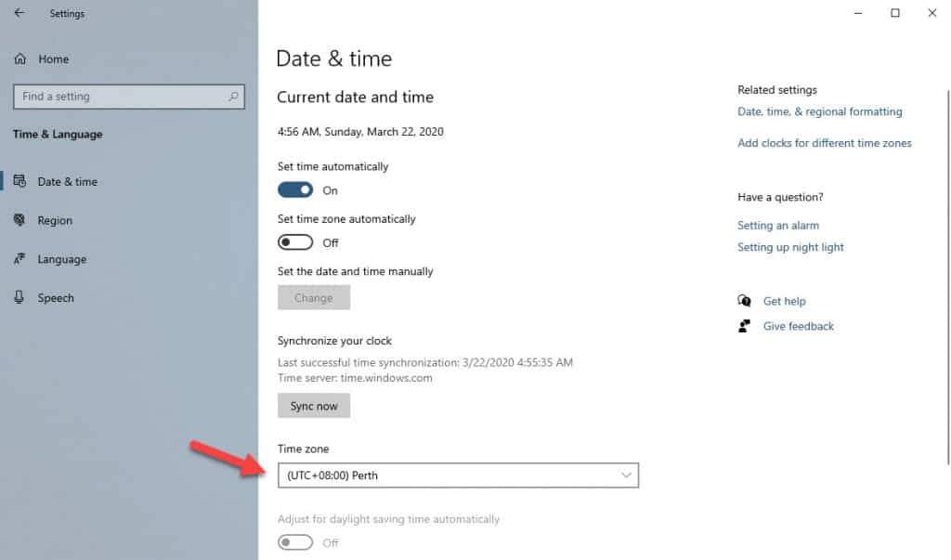Click the Region globe icon
The image size is (951, 560).
pyautogui.click(x=20, y=220)
